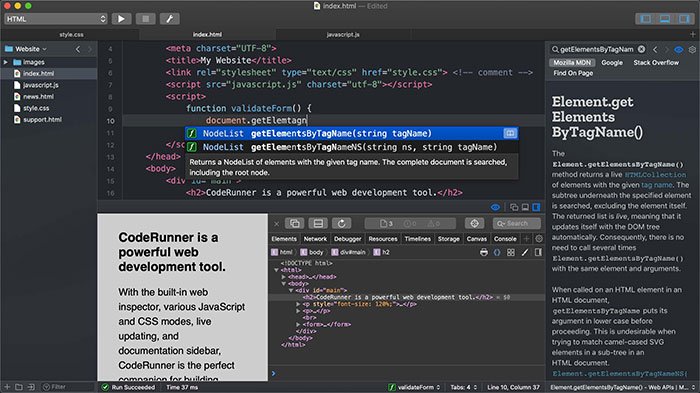
Task: Run the code with the play button
Action: pyautogui.click(x=121, y=19)
